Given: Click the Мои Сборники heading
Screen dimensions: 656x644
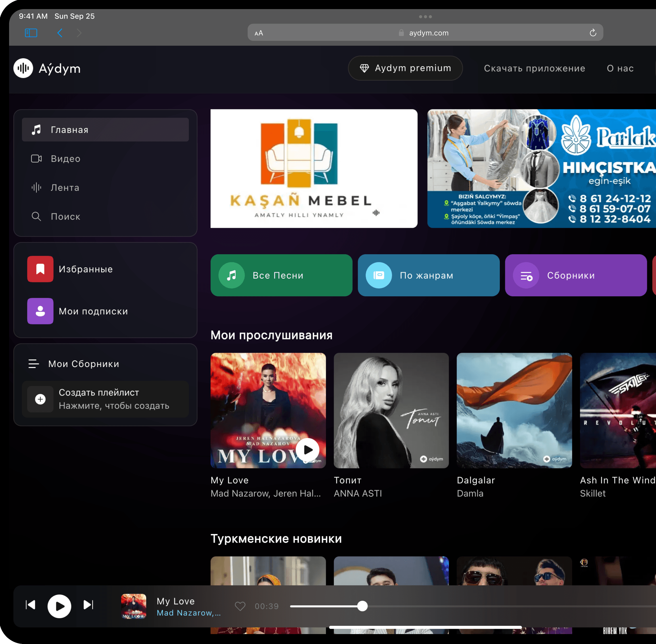Looking at the screenshot, I should pos(83,364).
